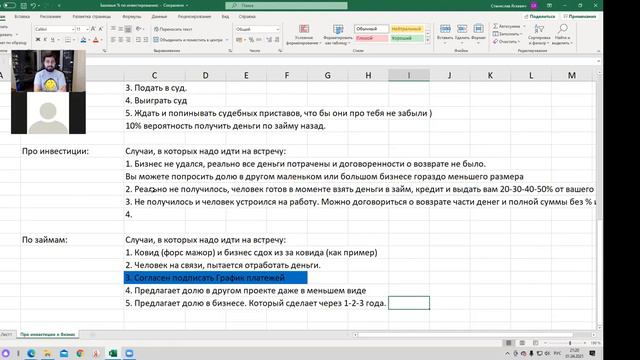Open Найти и выделить magnifier
640x360 pixels.
pyautogui.click(x=563, y=34)
